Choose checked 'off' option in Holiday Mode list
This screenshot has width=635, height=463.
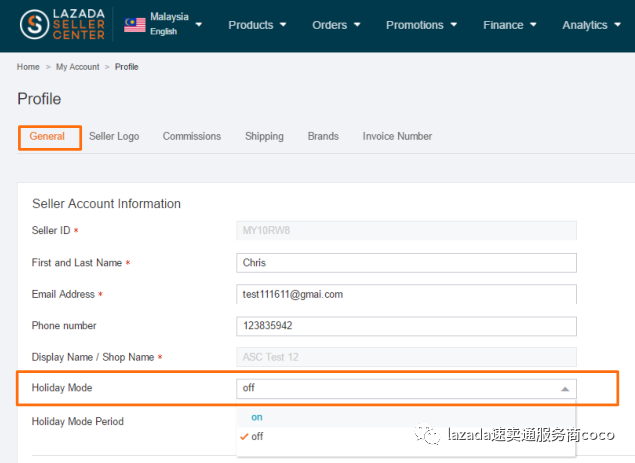(406, 437)
